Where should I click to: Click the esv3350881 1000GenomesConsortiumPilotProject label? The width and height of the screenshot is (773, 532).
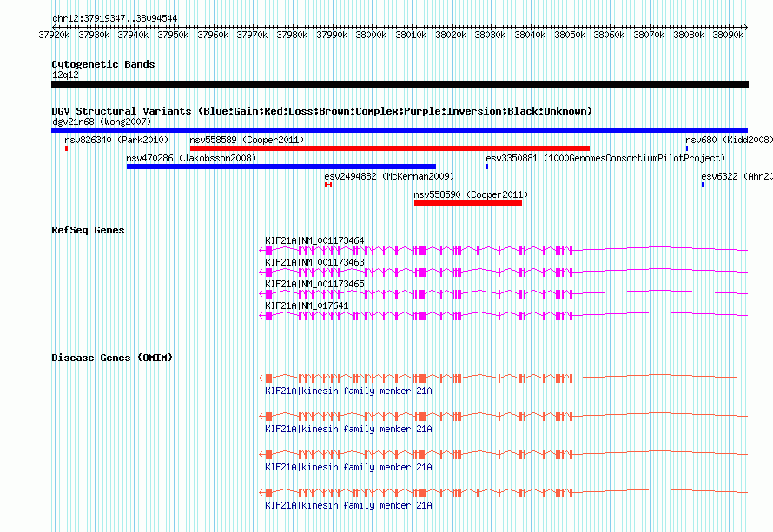605,158
